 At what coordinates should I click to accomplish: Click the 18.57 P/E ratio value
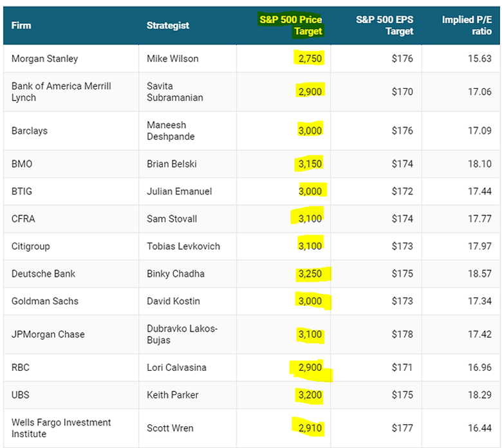click(x=479, y=274)
